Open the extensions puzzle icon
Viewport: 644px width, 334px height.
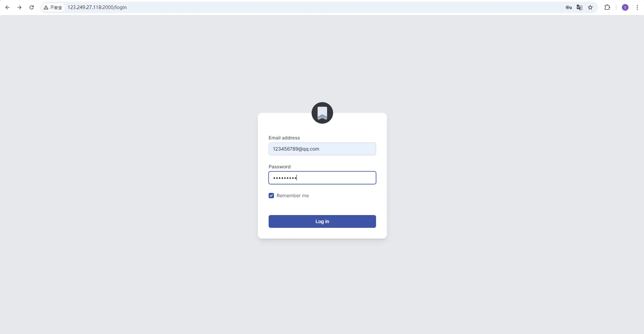click(607, 7)
